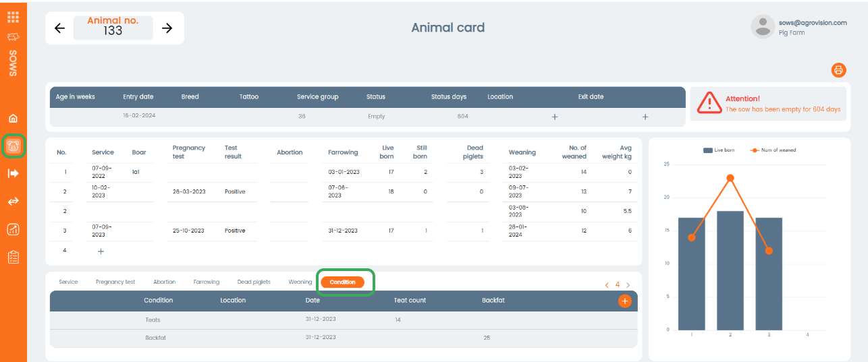Switch to the Pregnancy test tab
Viewport: 868px width, 362px height.
115,282
